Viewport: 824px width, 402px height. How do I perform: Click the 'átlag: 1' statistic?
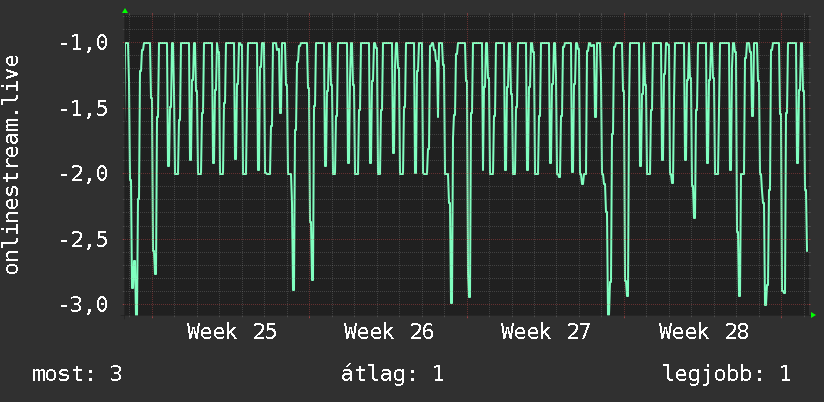pos(392,374)
